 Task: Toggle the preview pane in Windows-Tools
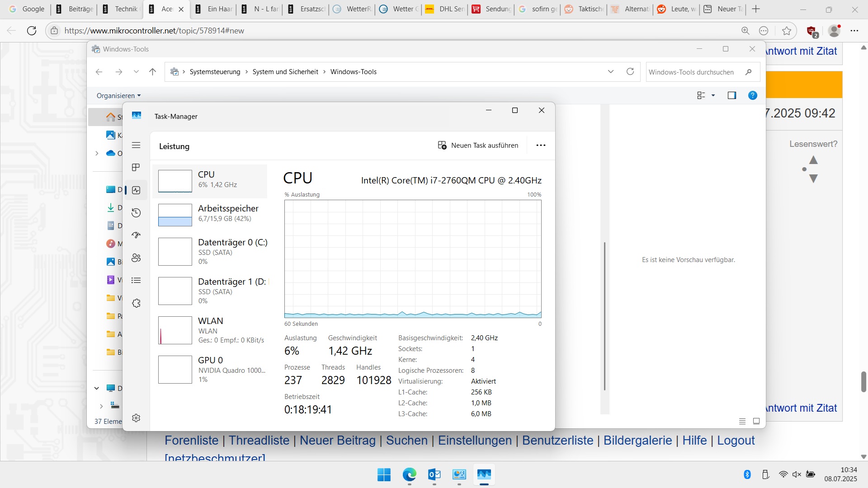coord(731,95)
